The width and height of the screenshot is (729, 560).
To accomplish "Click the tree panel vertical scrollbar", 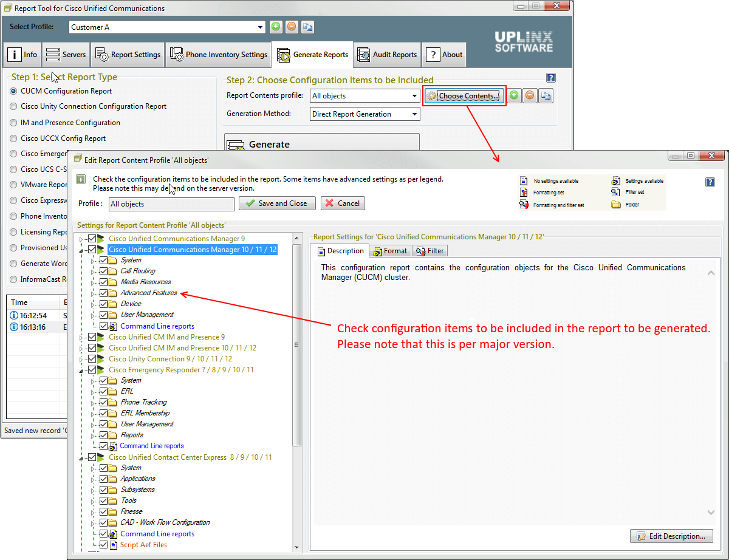I will [297, 344].
